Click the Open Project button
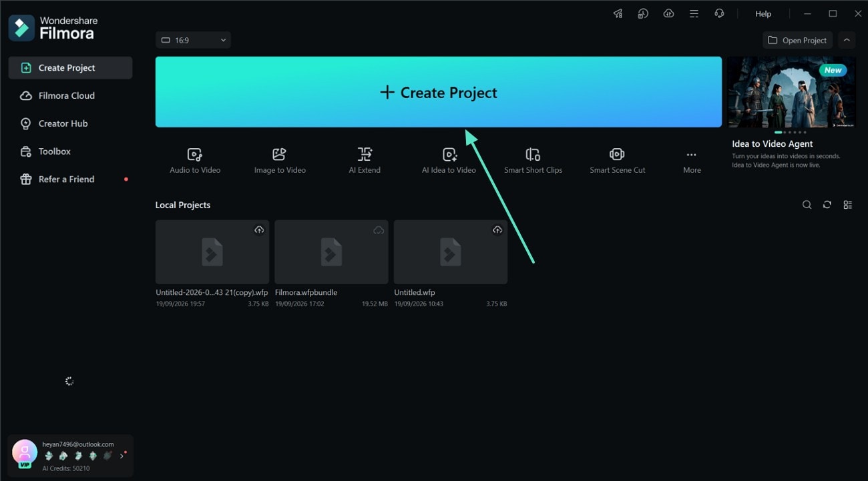The height and width of the screenshot is (481, 868). [797, 40]
